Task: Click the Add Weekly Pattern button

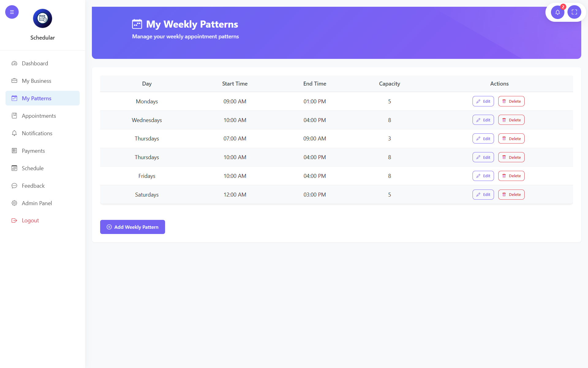Action: [132, 227]
